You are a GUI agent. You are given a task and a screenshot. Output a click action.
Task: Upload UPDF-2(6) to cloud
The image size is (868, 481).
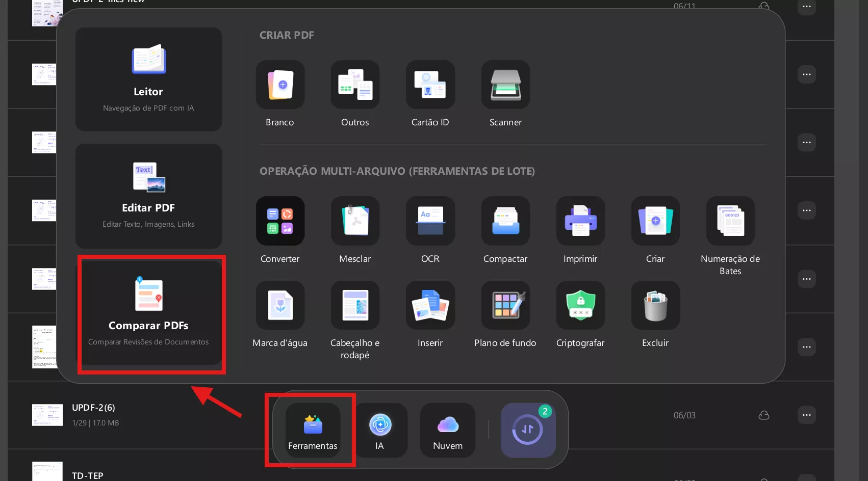(764, 415)
